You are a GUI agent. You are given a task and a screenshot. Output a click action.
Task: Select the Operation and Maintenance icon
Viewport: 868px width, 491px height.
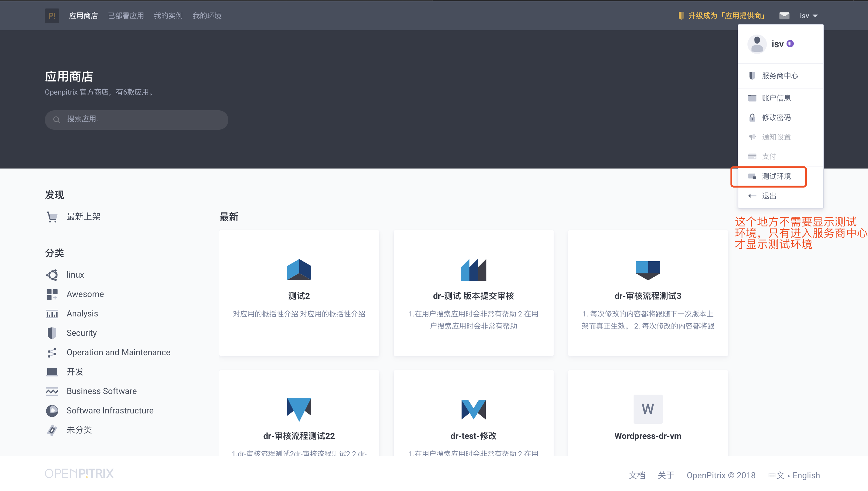(52, 352)
